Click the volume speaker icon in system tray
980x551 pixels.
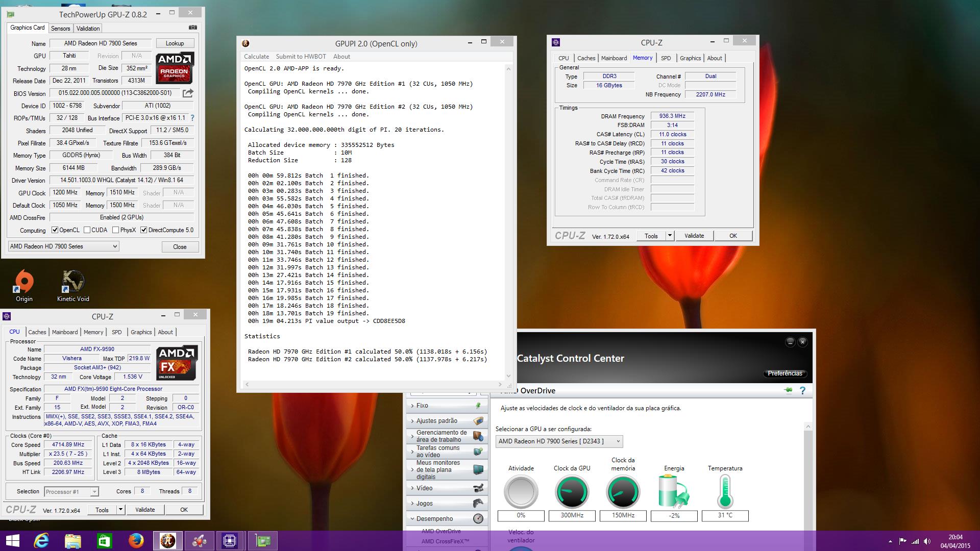[927, 541]
